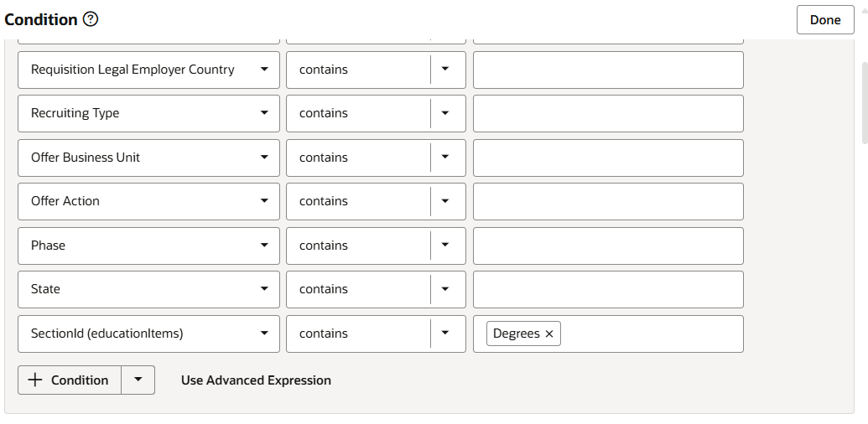
Task: Click the plus Condition button
Action: pyautogui.click(x=70, y=380)
